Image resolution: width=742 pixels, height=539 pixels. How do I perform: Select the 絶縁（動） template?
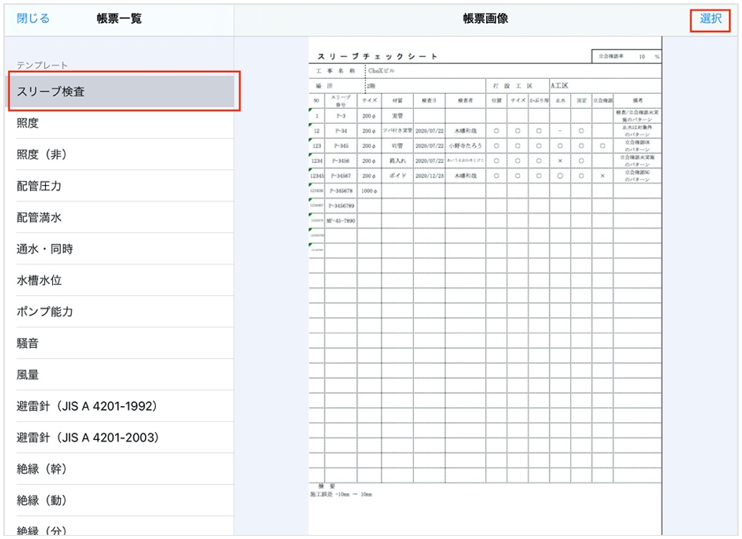point(118,500)
